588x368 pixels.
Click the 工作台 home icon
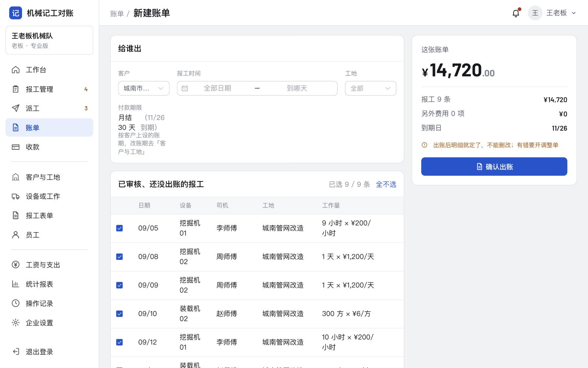coord(15,70)
